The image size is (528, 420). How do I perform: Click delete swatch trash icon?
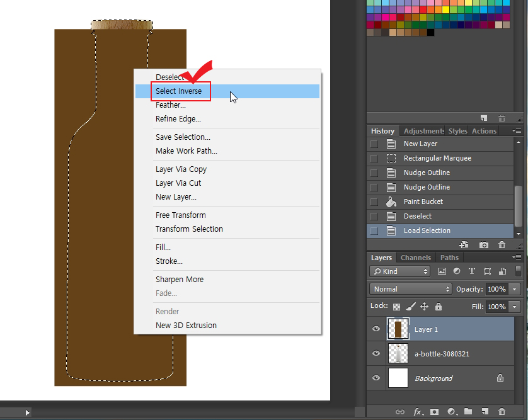(x=502, y=118)
